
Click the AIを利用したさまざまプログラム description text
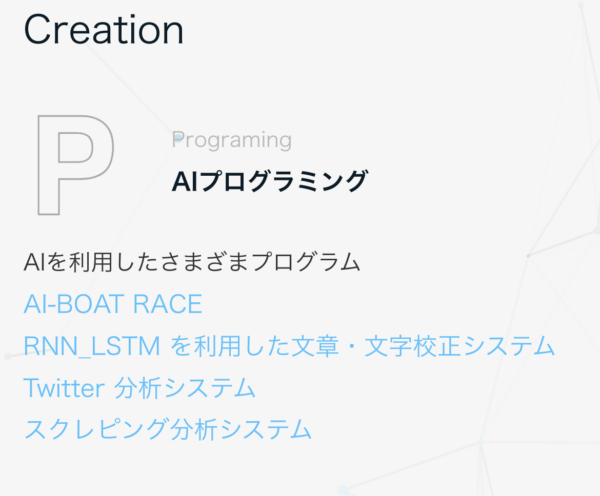pos(192,262)
